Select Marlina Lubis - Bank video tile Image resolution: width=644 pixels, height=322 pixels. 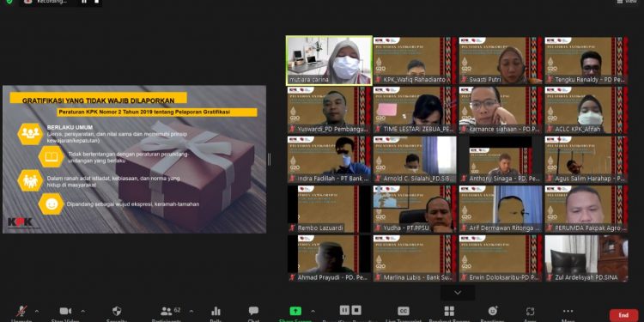[415, 258]
